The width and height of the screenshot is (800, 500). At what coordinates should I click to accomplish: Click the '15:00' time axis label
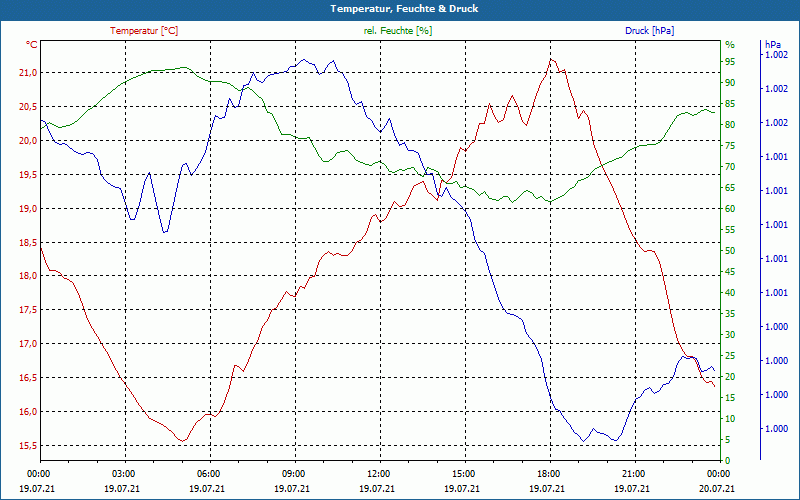[464, 473]
